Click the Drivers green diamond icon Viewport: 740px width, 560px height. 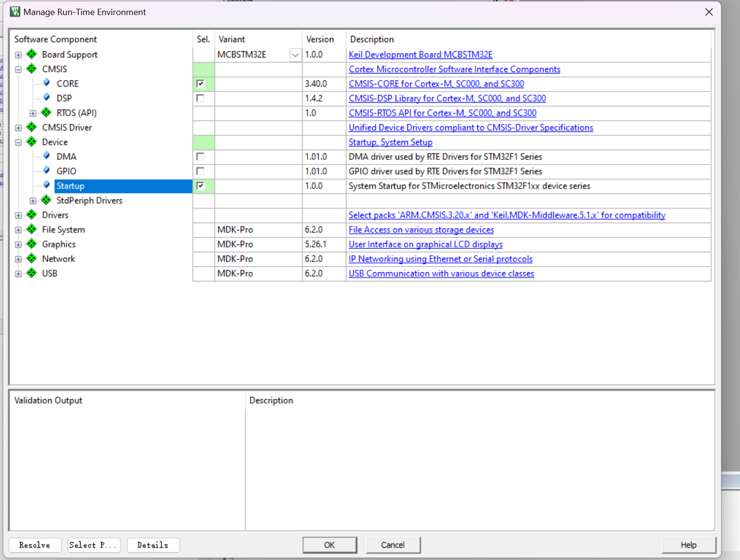(x=32, y=214)
